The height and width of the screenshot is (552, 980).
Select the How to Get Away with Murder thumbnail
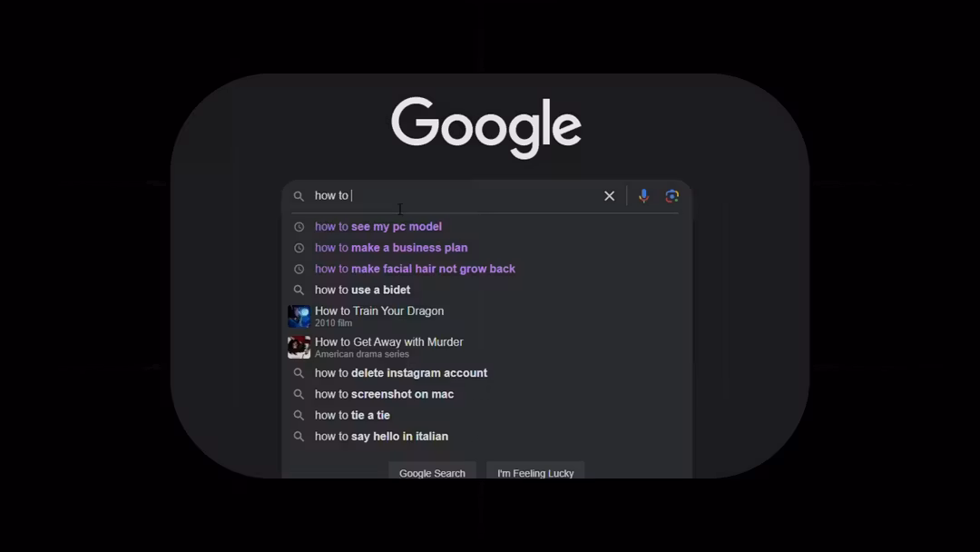pos(299,347)
